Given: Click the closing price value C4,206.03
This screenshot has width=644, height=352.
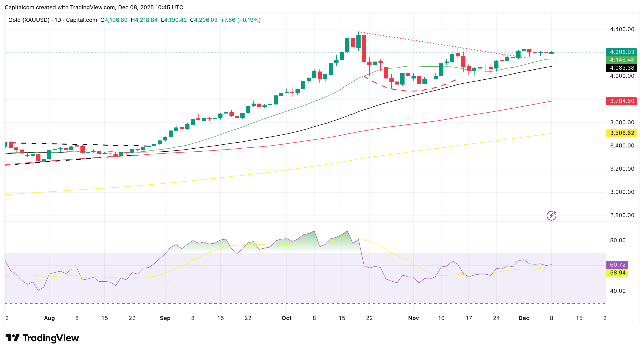Looking at the screenshot, I should click(204, 20).
